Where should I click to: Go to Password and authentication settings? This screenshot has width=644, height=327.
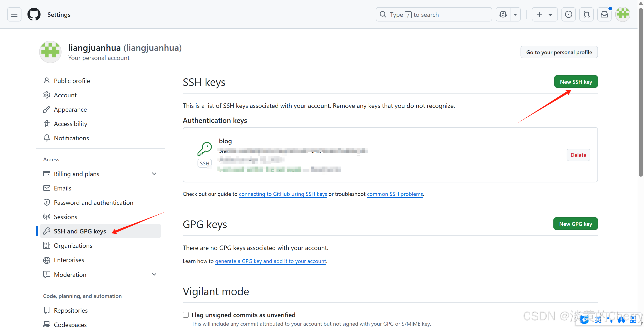94,202
